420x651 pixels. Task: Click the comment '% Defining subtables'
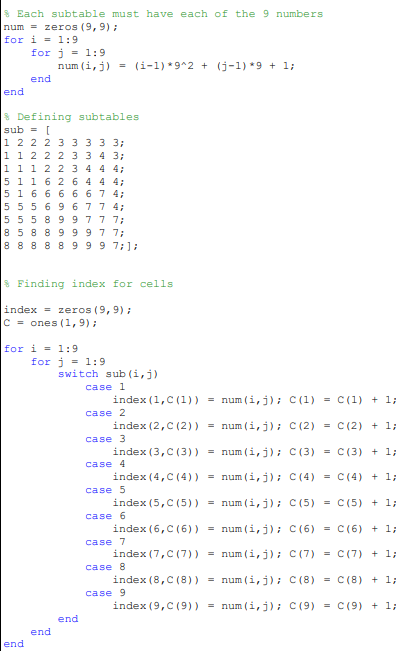(71, 117)
